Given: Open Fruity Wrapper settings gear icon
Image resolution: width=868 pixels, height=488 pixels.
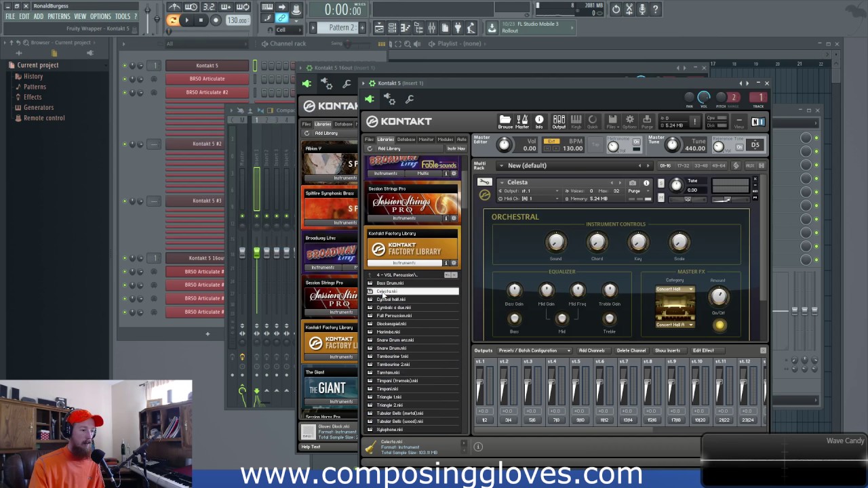Looking at the screenshot, I should [x=389, y=100].
